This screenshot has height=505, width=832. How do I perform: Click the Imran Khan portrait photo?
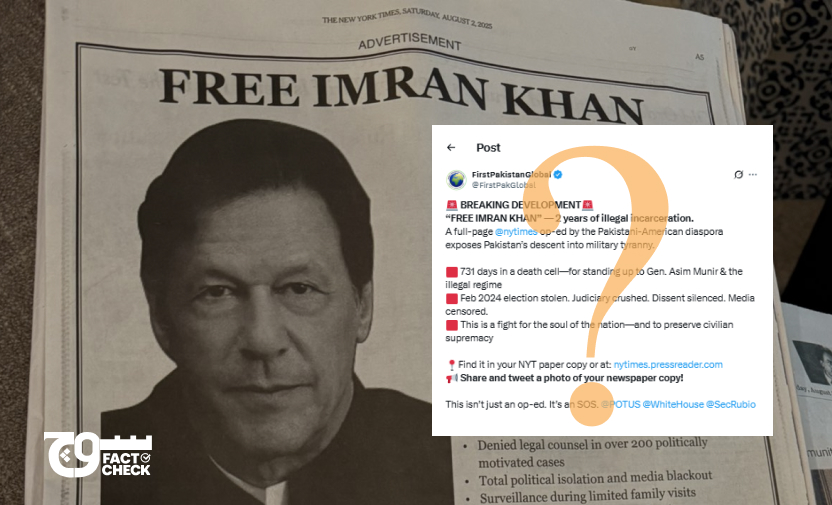click(x=255, y=313)
